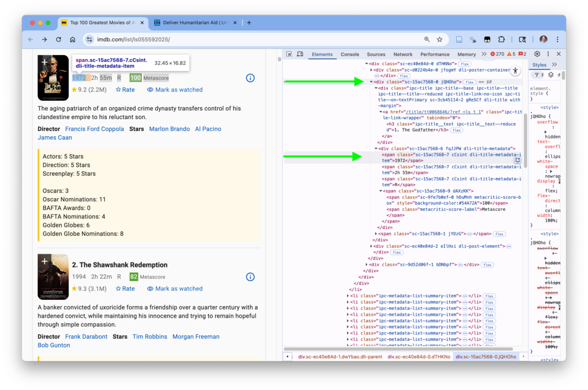Open the Francis Ford Coppola link
Screen dimensions: 588x390
click(95, 129)
